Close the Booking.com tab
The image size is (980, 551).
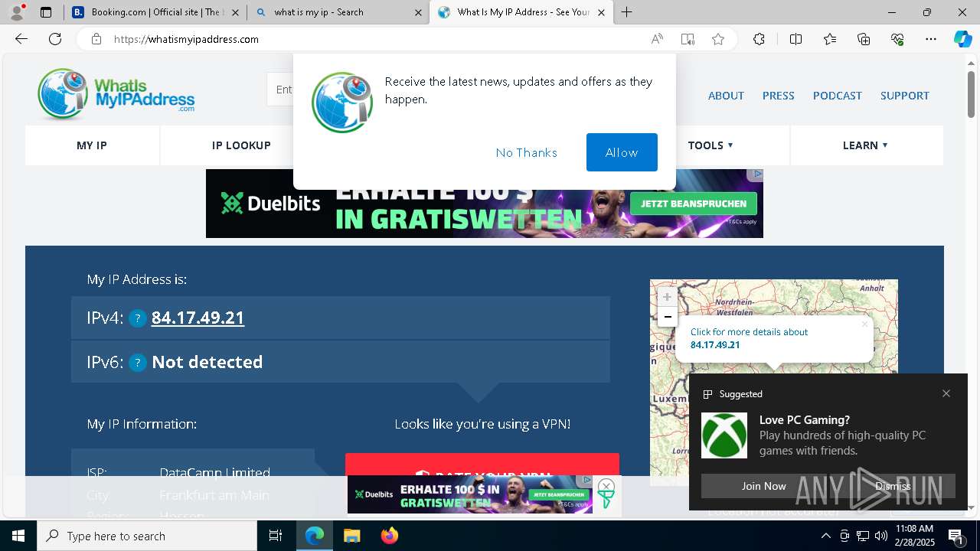235,12
